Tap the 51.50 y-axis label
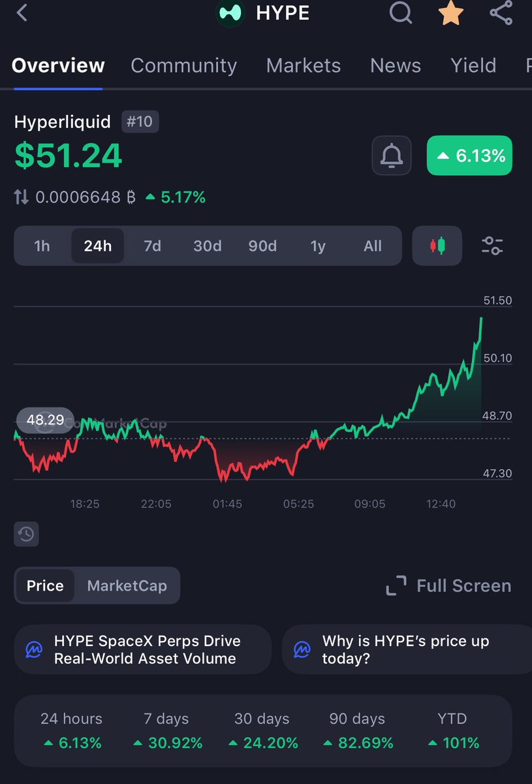The image size is (532, 784). click(497, 301)
